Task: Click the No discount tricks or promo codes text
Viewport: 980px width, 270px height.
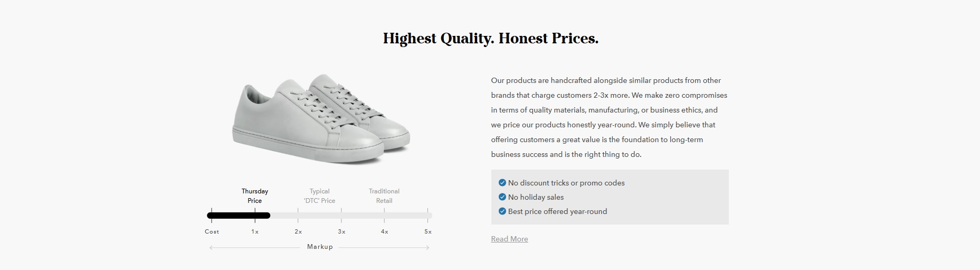Action: (x=566, y=183)
